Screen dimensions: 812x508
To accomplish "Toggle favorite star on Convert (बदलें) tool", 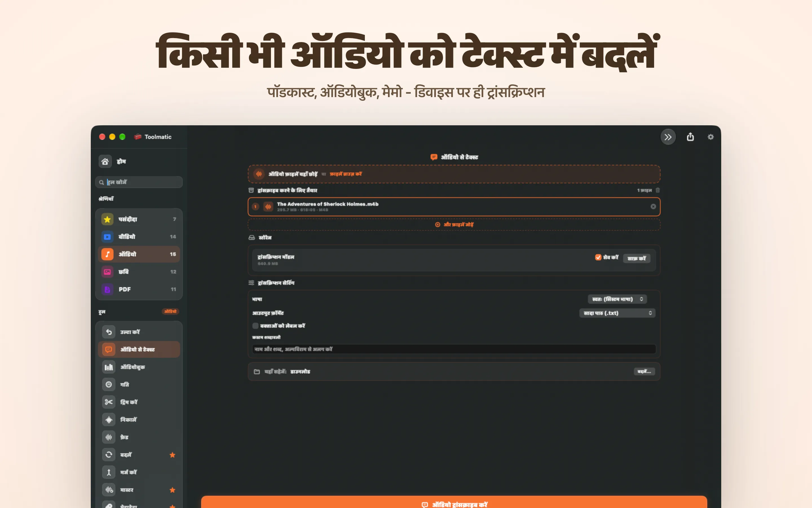I will pos(173,455).
